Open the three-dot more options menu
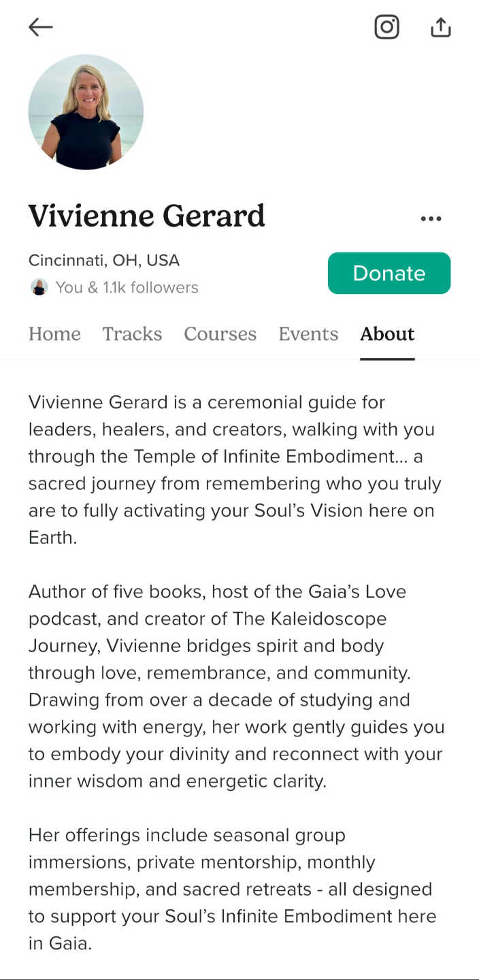The height and width of the screenshot is (980, 479). 431,218
